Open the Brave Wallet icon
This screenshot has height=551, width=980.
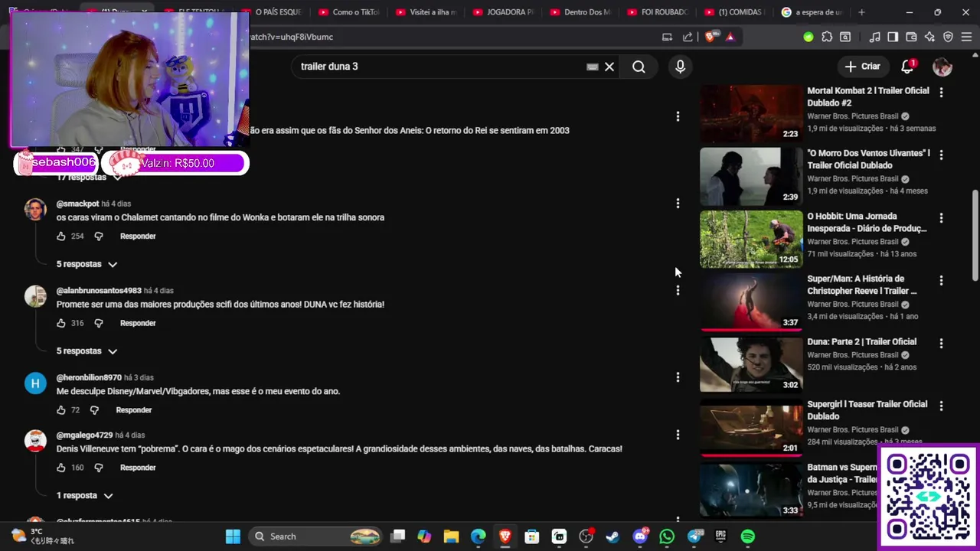tap(911, 37)
